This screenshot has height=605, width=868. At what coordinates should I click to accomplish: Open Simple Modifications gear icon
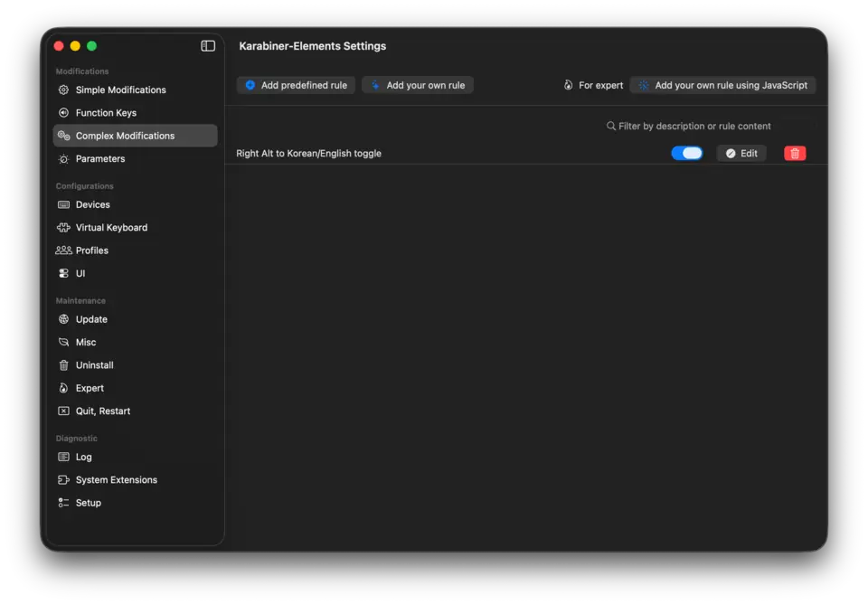(x=63, y=90)
